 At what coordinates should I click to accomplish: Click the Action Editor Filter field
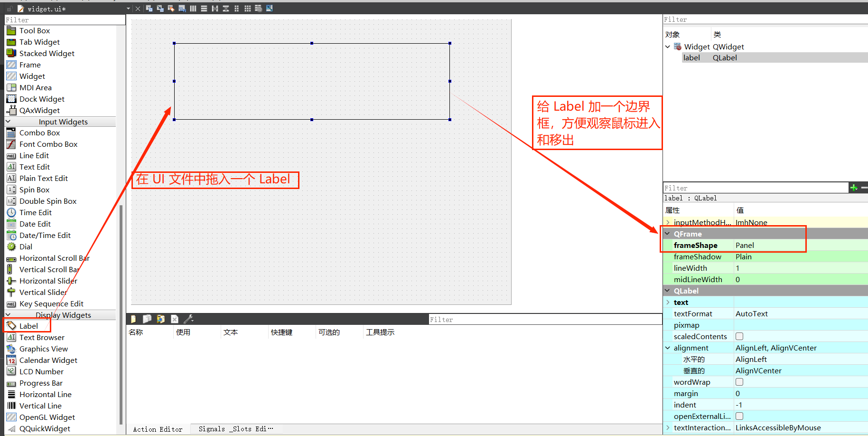point(545,320)
